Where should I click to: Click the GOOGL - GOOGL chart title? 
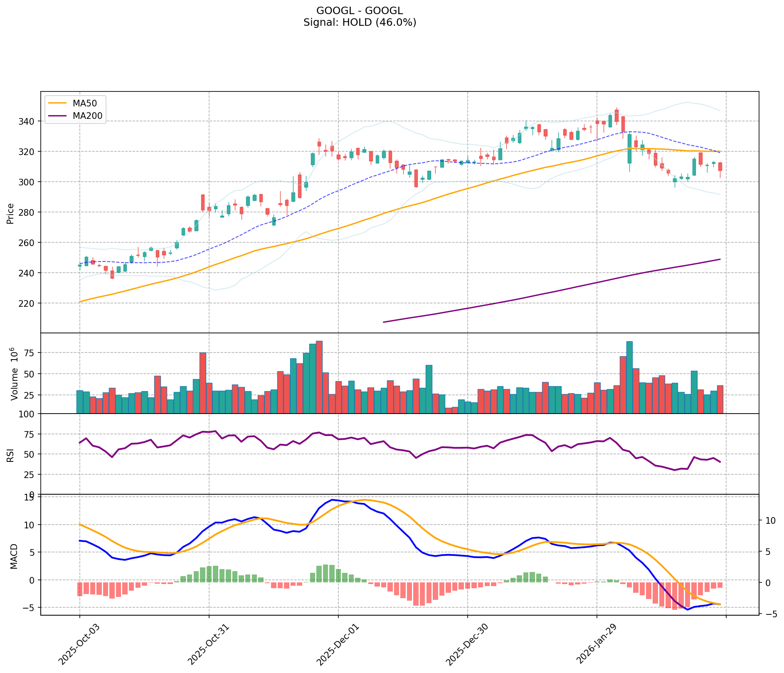coord(360,11)
